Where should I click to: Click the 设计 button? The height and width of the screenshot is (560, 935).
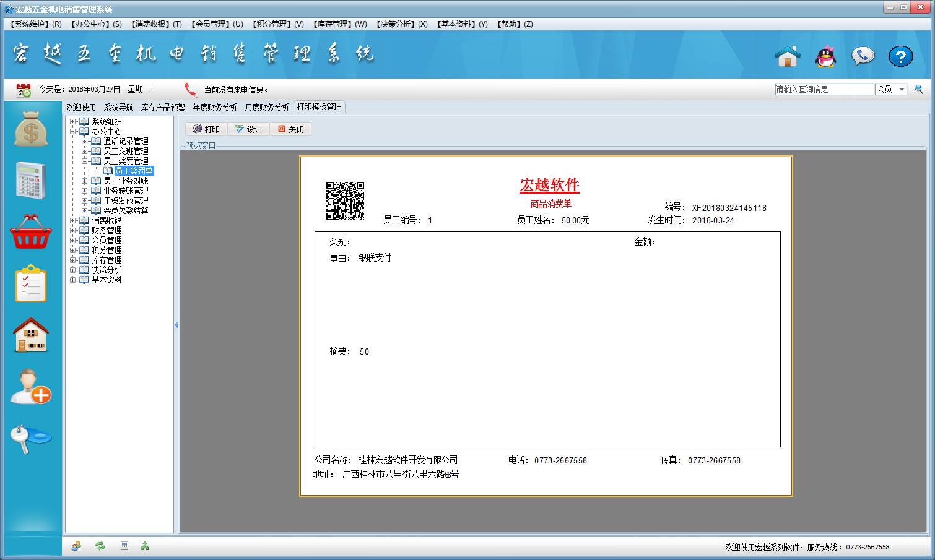coord(248,129)
